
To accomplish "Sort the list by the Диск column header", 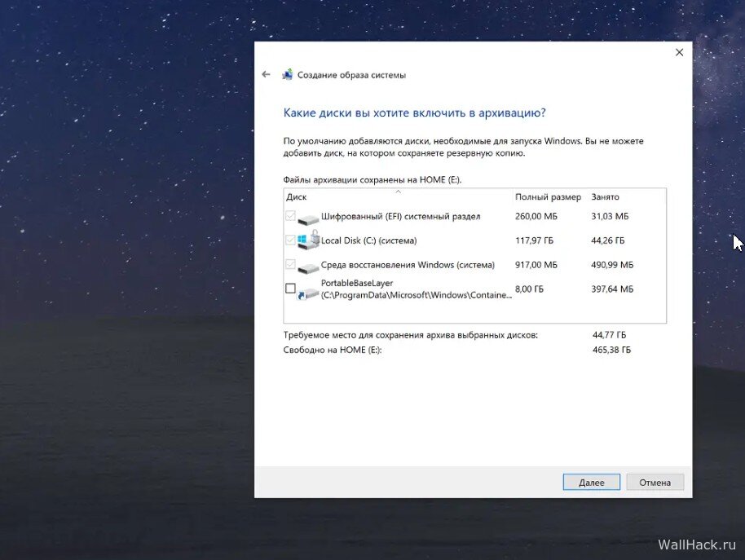I will tap(297, 197).
